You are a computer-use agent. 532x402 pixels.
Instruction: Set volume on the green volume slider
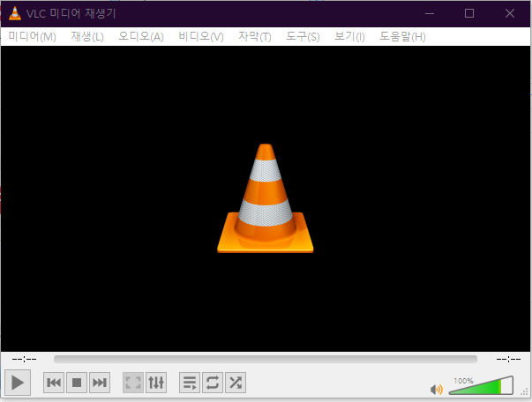pos(481,385)
